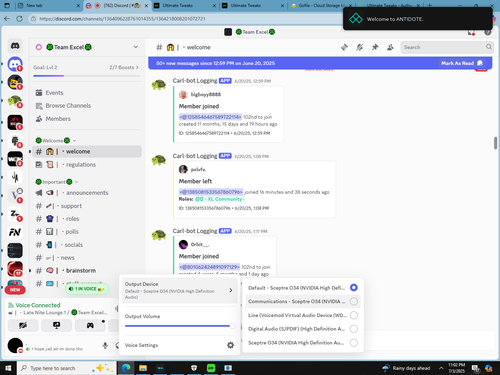Open the help question mark icon
Image resolution: width=500 pixels, height=375 pixels.
(488, 32)
